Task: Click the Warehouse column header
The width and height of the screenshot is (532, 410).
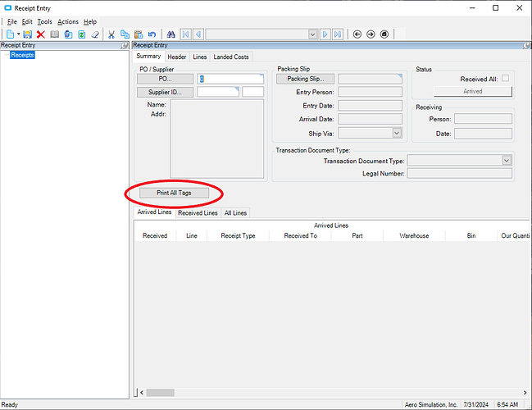Action: point(414,235)
